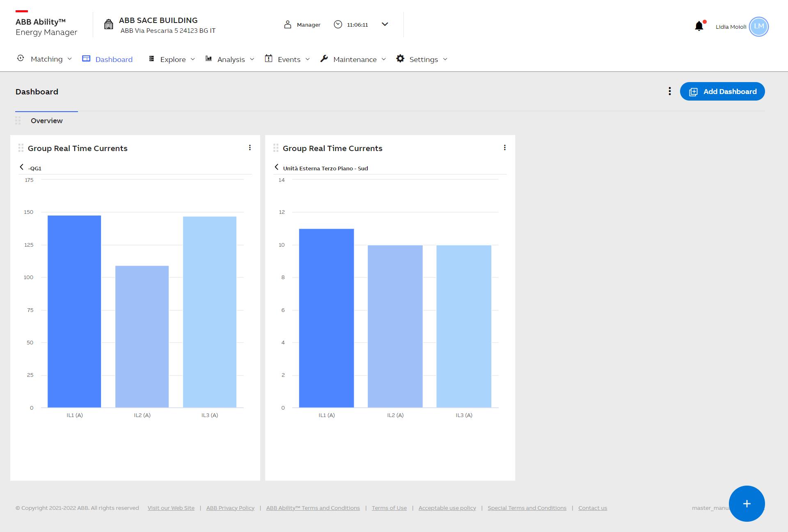Expand the Explore dropdown chevron
Viewport: 788px width, 532px height.
(192, 59)
